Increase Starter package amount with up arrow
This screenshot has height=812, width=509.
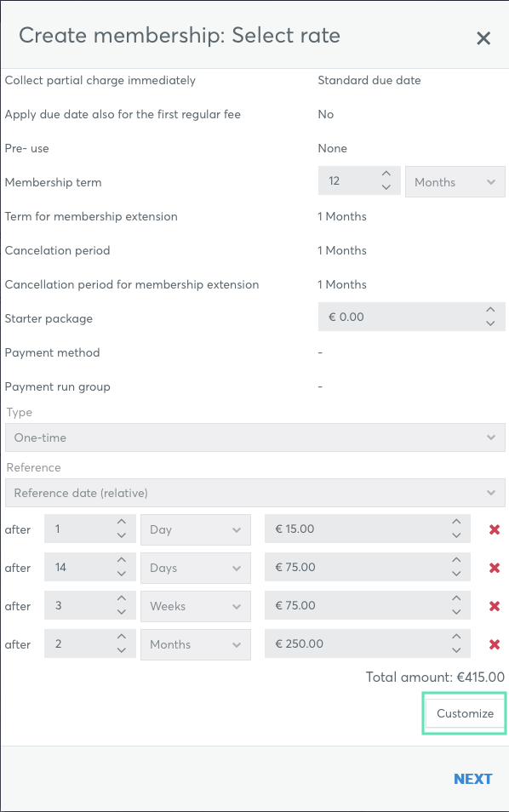tap(490, 310)
